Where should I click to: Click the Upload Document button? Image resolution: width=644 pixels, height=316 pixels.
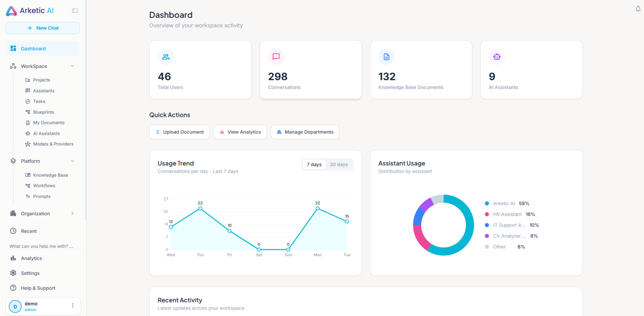[179, 132]
